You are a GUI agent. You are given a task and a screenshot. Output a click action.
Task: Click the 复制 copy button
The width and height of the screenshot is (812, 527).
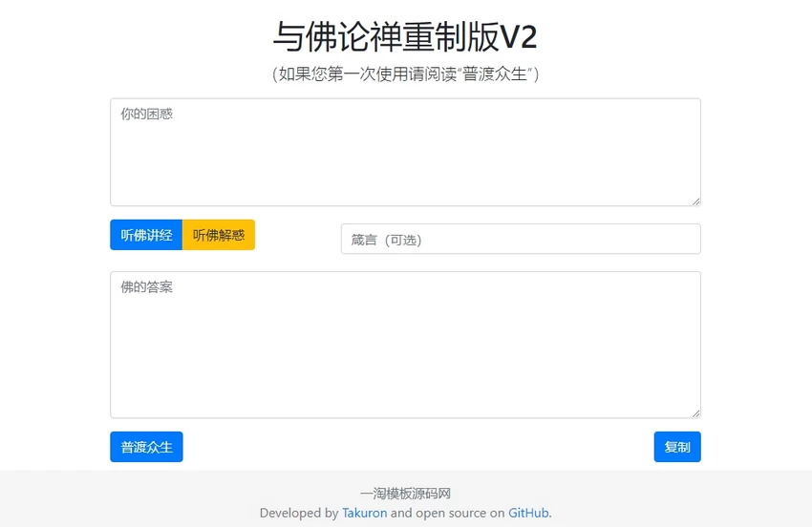(677, 447)
